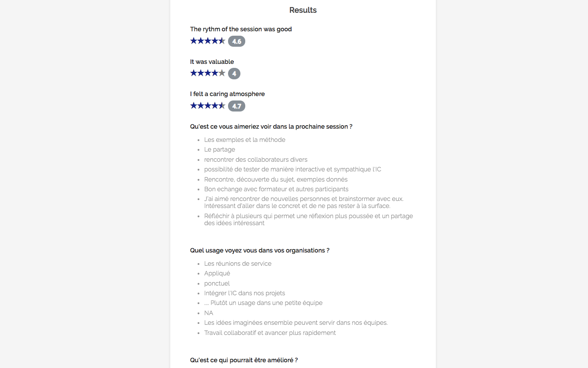Click the 4 score badge

pos(234,74)
